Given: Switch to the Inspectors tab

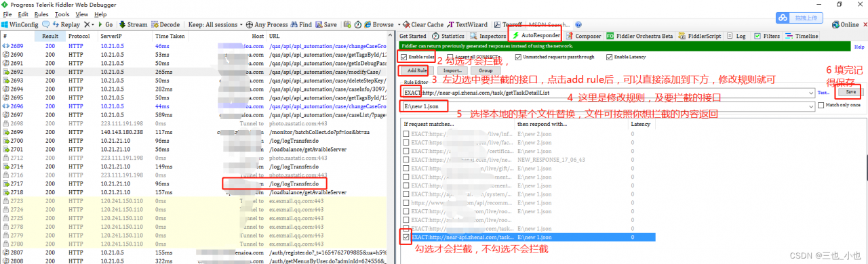Looking at the screenshot, I should coord(488,36).
